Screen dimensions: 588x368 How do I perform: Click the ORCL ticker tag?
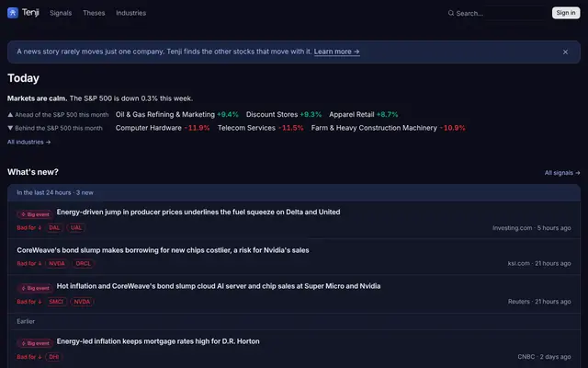point(84,264)
